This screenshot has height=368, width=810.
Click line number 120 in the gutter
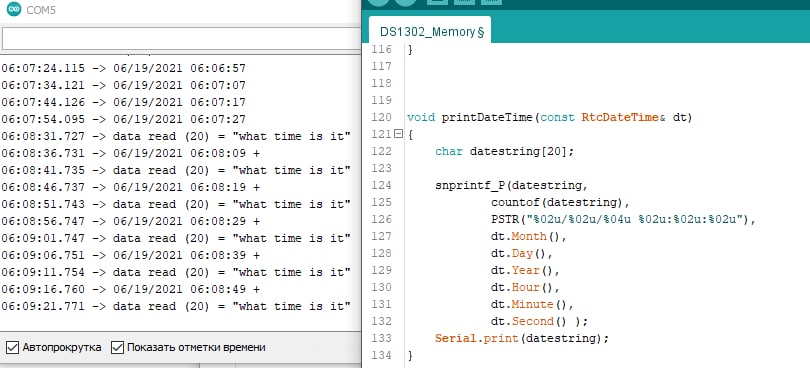tap(382, 117)
